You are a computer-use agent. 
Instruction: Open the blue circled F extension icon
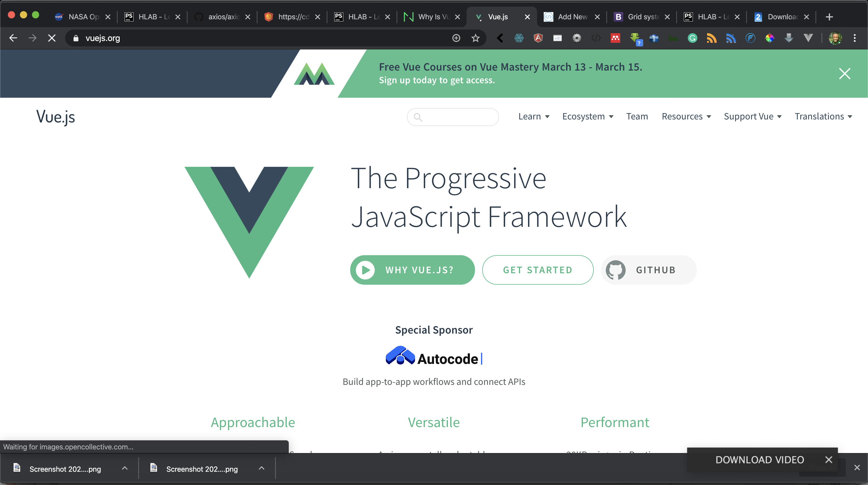coord(750,38)
